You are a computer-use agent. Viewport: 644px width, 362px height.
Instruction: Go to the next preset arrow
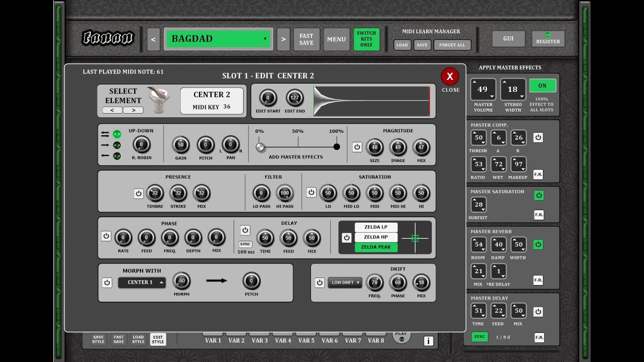284,39
